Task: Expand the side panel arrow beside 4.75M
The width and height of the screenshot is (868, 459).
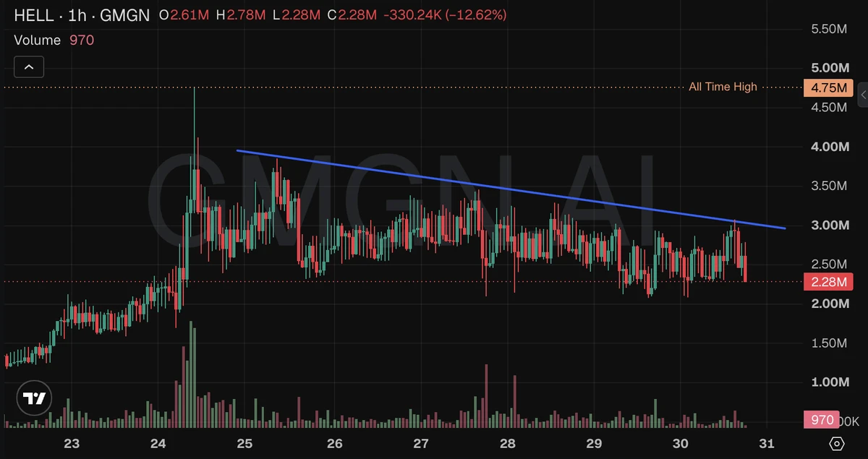Action: [x=862, y=95]
